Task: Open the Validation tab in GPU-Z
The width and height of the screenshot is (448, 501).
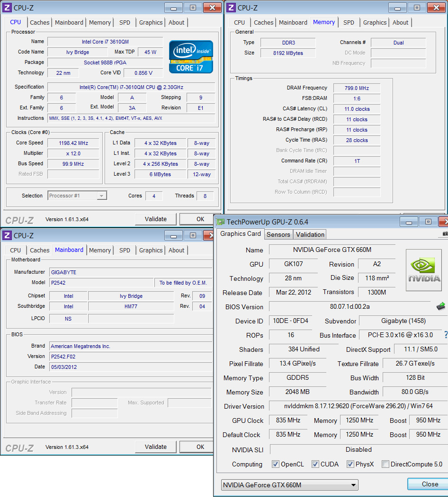Action: 310,234
